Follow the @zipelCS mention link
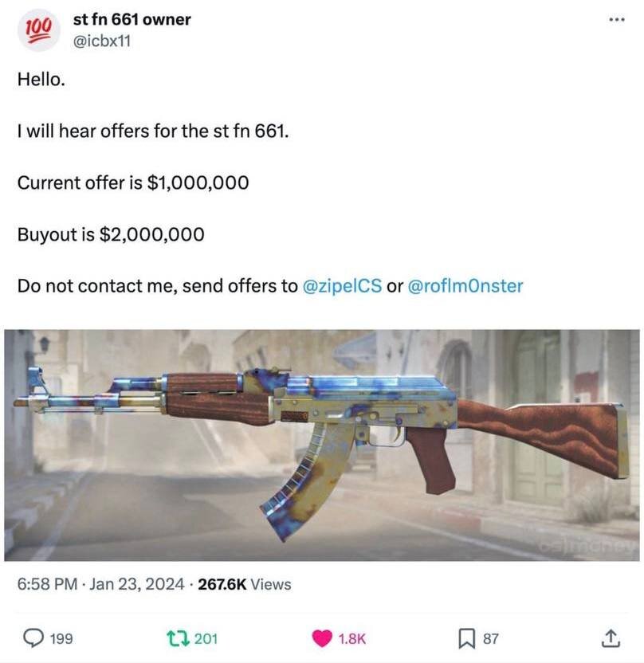This screenshot has height=663, width=644. [342, 286]
